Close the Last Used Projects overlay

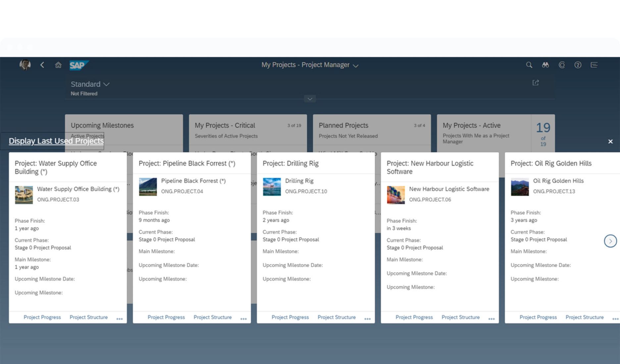(x=610, y=142)
